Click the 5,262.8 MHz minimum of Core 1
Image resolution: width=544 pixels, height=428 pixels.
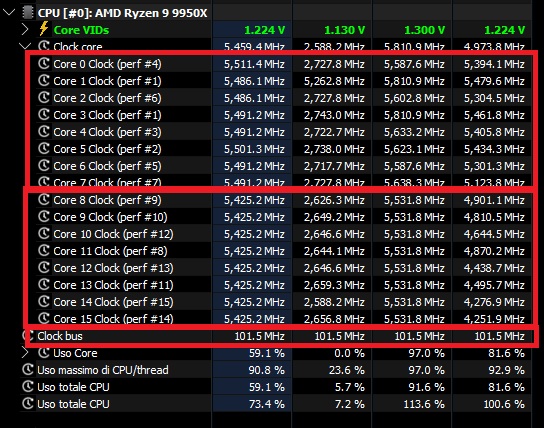coord(334,81)
